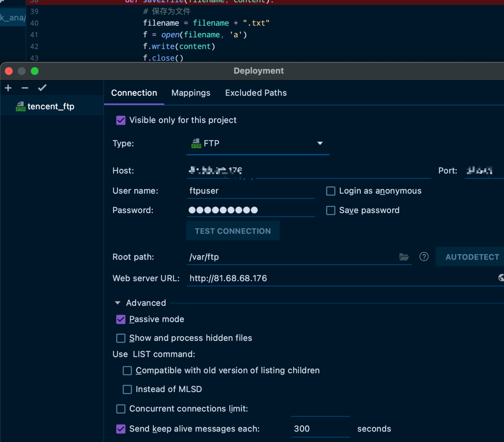The image size is (504, 442).
Task: Select the tencent_ftp server entry
Action: 52,107
